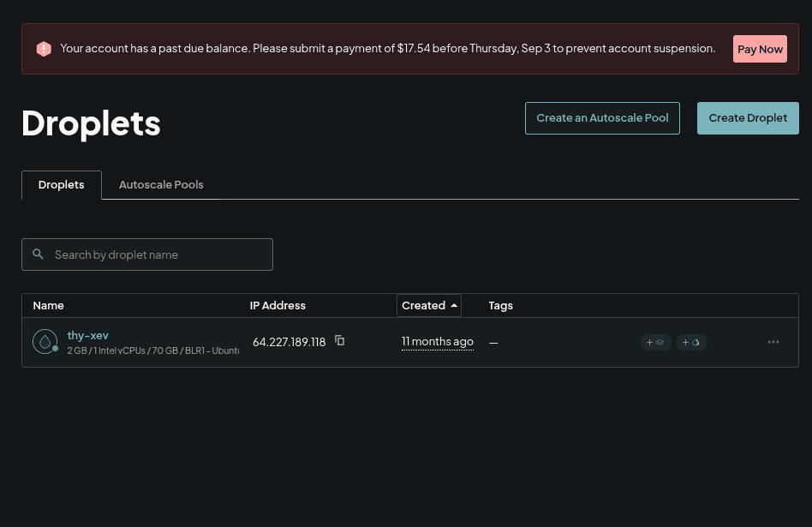Image resolution: width=812 pixels, height=527 pixels.
Task: Click the 11 months ago timestamp
Action: point(438,342)
